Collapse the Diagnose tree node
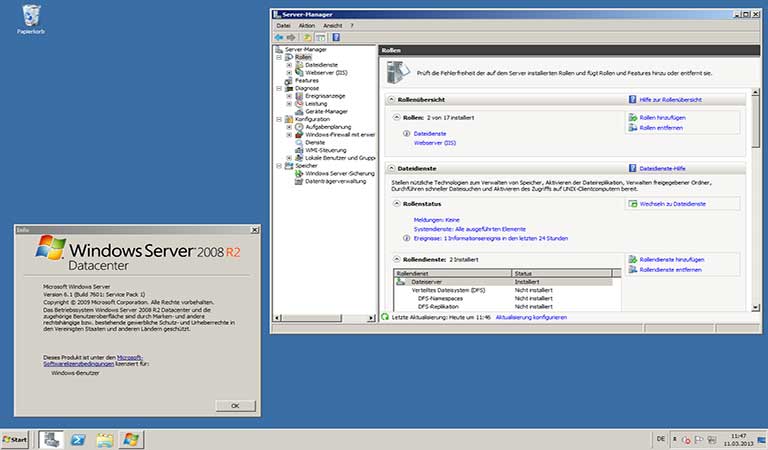768x450 pixels. [279, 88]
